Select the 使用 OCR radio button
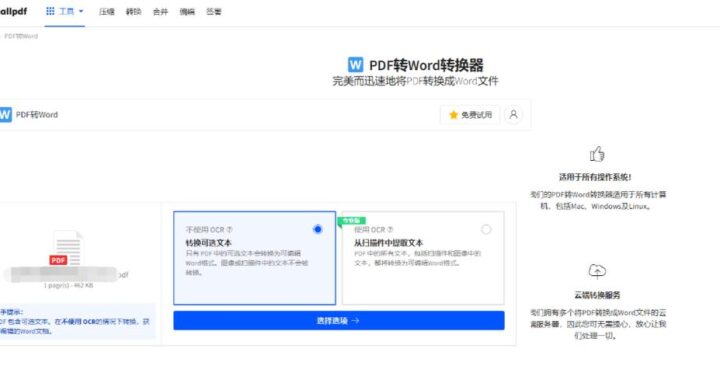This screenshot has height=380, width=720. tap(486, 229)
